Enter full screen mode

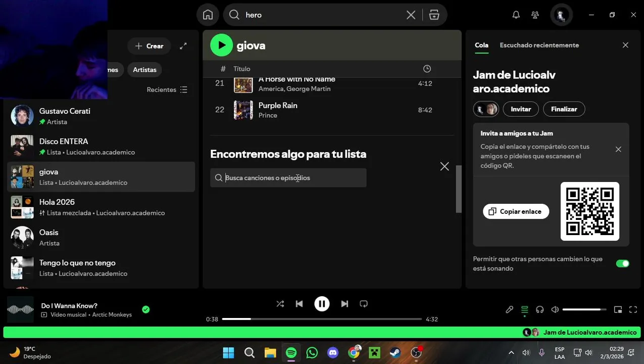(x=633, y=309)
